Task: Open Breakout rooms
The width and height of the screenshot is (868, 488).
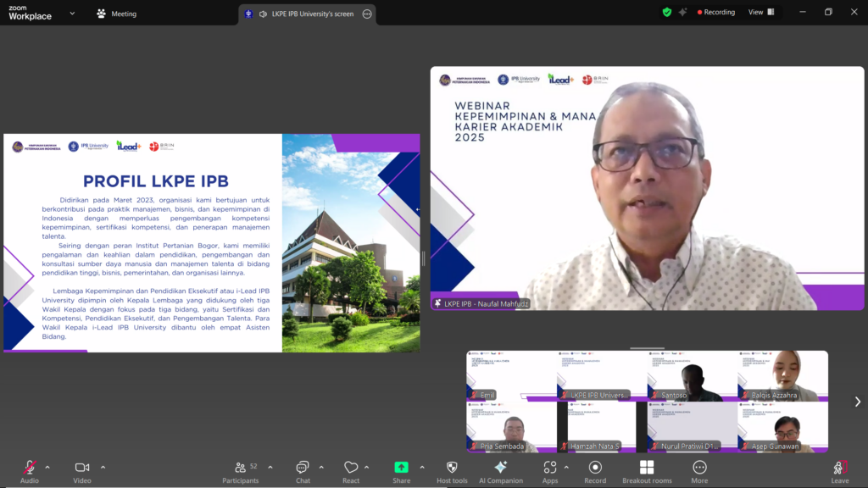Action: point(647,472)
